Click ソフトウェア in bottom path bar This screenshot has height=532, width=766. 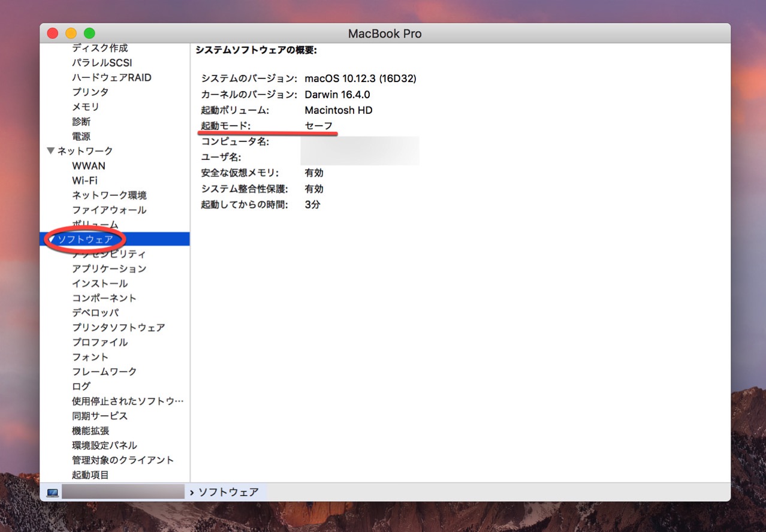[x=228, y=492]
